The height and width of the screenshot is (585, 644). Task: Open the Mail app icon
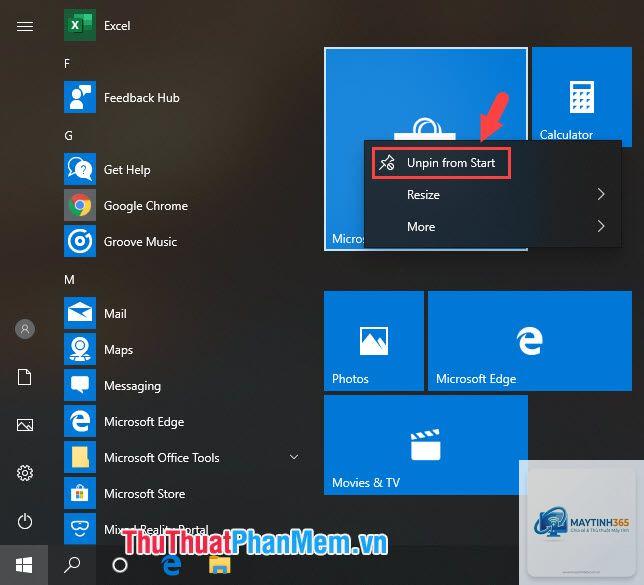(80, 313)
